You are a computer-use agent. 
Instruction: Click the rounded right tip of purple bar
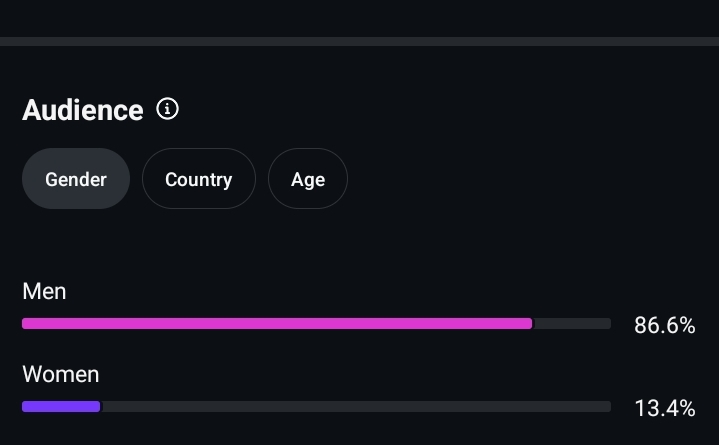click(x=98, y=407)
